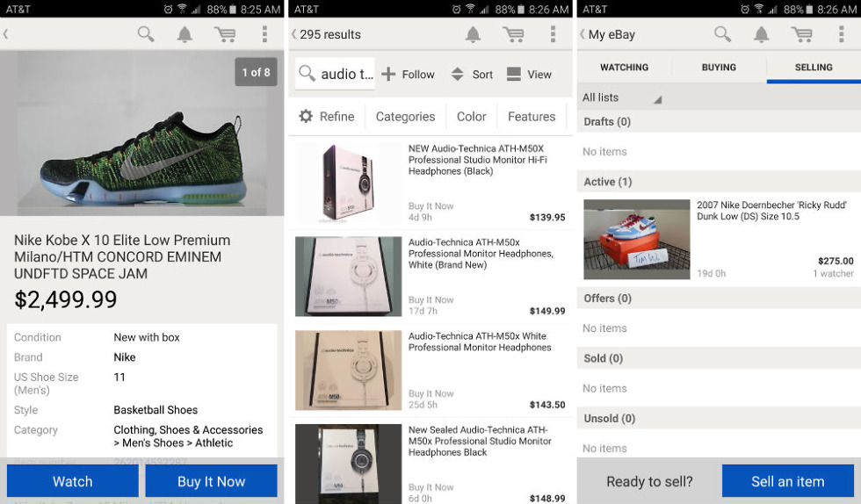Image resolution: width=861 pixels, height=504 pixels.
Task: Open the cart from the 295 results screen
Action: 513,34
